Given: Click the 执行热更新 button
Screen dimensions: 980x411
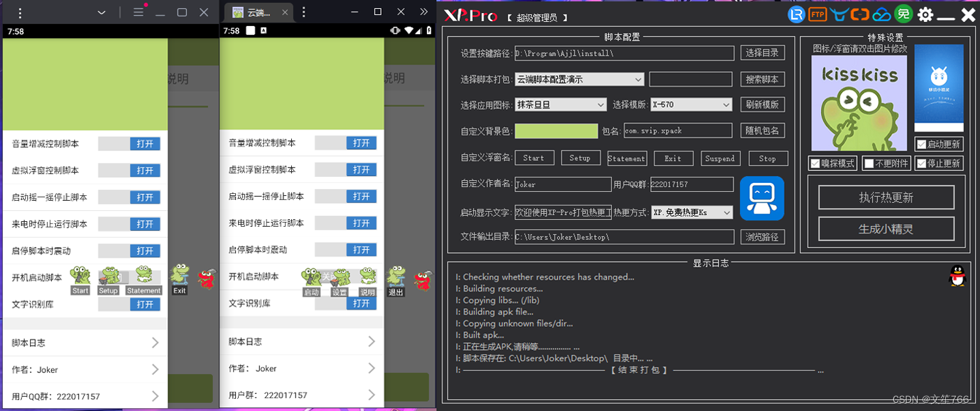Looking at the screenshot, I should point(886,197).
